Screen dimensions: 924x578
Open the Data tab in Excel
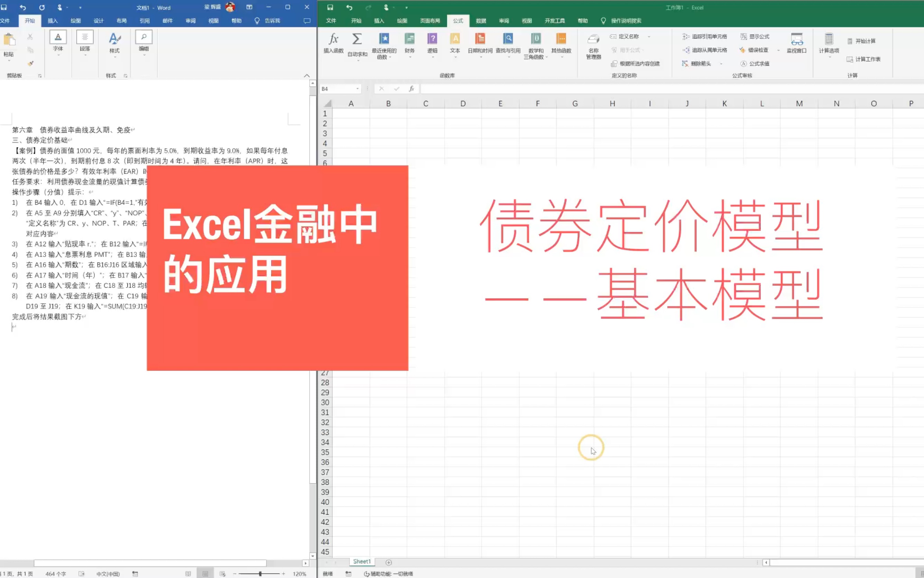[481, 21]
